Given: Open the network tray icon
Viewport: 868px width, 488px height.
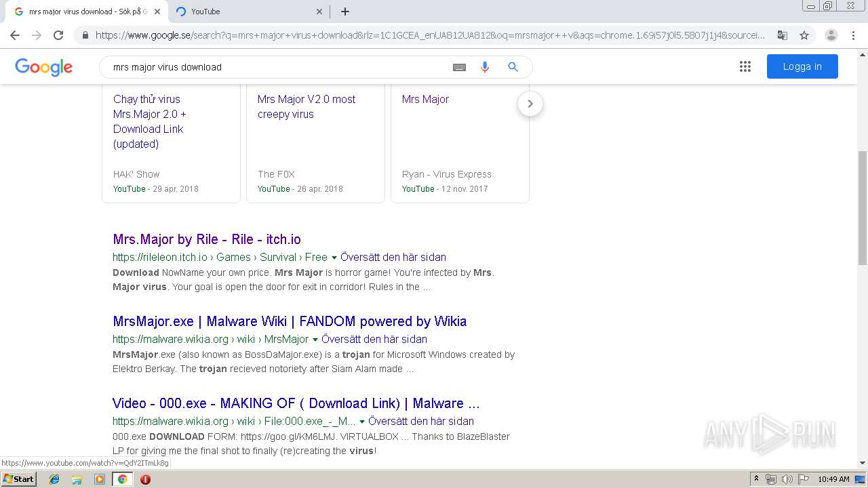Looking at the screenshot, I should click(771, 479).
